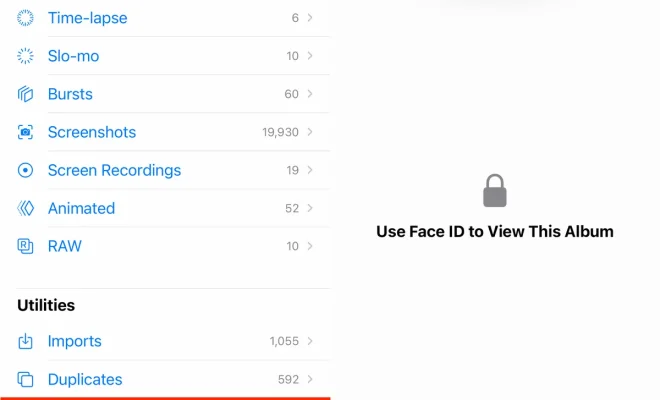Click the Animated diamond icon
The height and width of the screenshot is (400, 660).
[26, 208]
